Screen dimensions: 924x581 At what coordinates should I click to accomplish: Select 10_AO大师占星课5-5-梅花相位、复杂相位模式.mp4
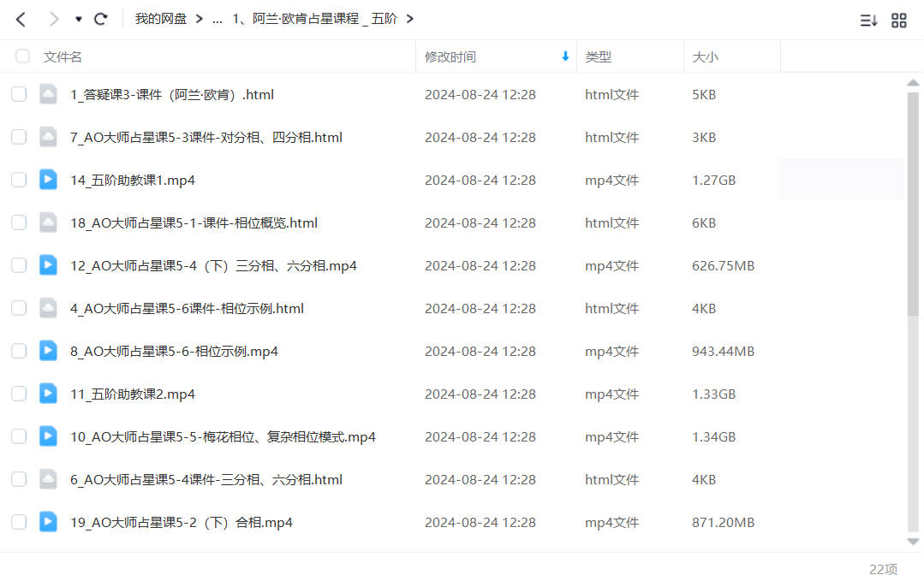pyautogui.click(x=223, y=436)
